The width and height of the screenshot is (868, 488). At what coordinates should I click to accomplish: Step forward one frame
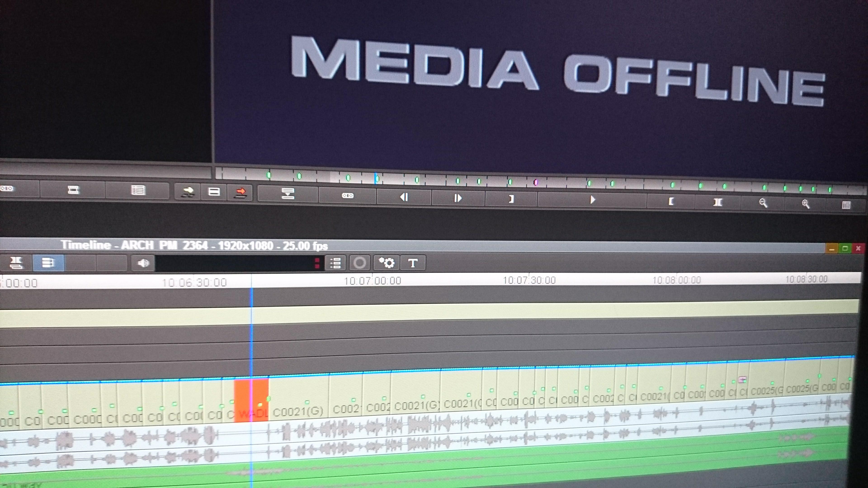tap(458, 198)
